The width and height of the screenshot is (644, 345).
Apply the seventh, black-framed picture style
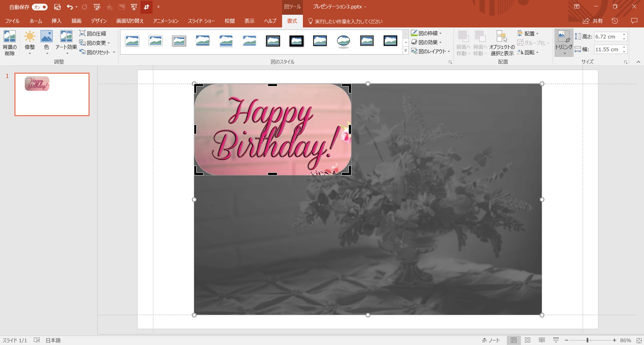pos(273,41)
